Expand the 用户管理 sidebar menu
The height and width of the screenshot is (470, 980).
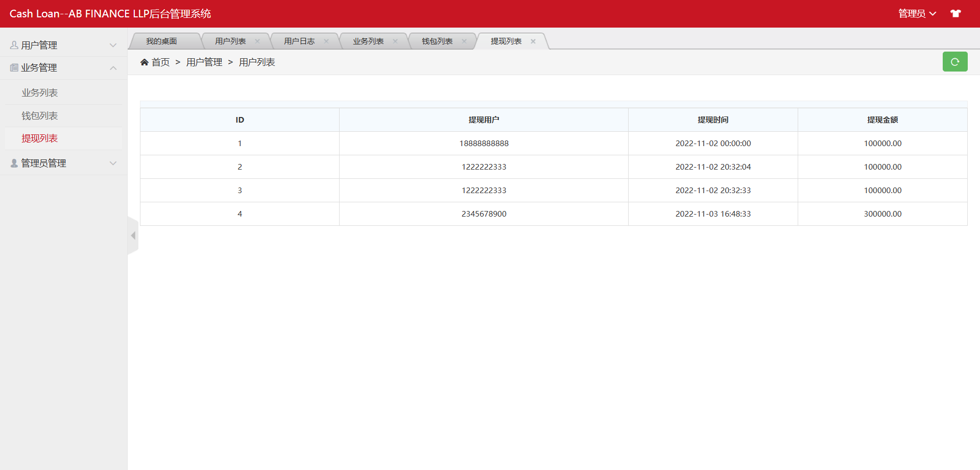coord(63,45)
